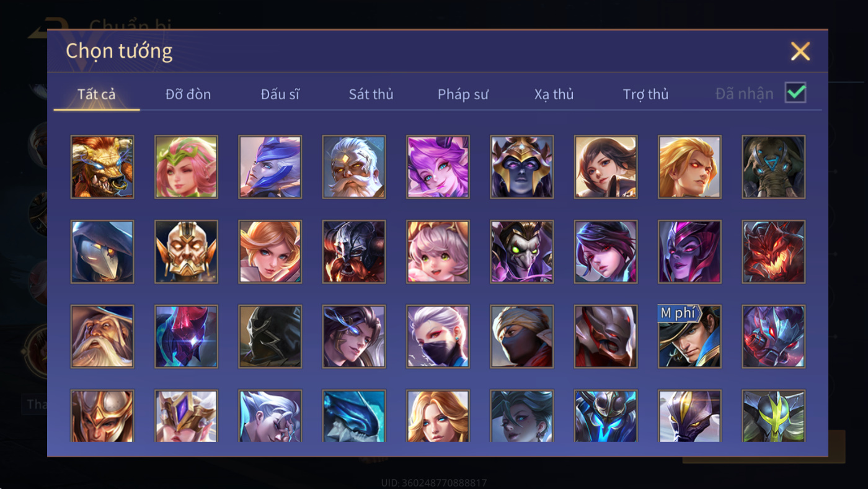This screenshot has width=868, height=489.
Task: Pick the pink-haired elf with leaf crown
Action: click(186, 167)
